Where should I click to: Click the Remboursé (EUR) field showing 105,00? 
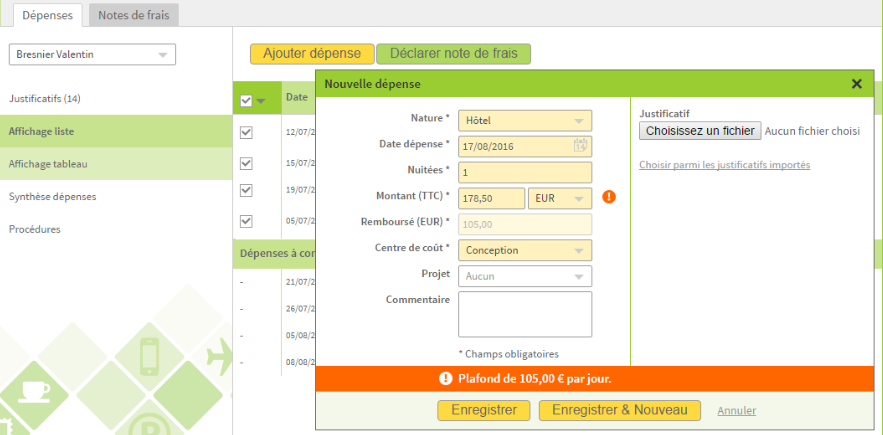(525, 224)
